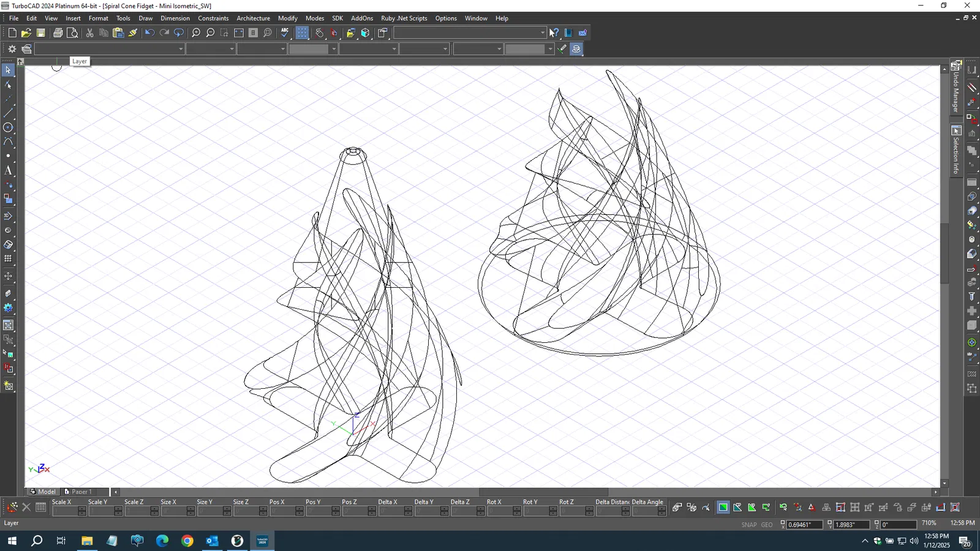The image size is (980, 551).
Task: Click the Print icon in toolbar
Action: pyautogui.click(x=58, y=33)
